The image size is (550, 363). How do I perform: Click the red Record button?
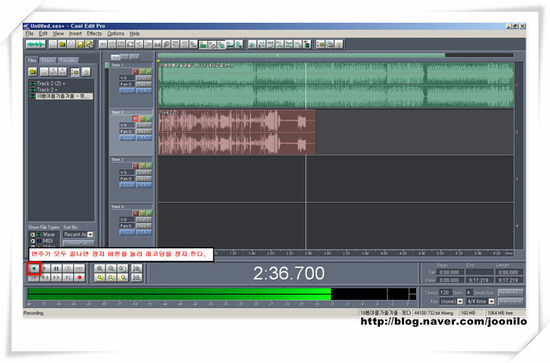tap(79, 277)
